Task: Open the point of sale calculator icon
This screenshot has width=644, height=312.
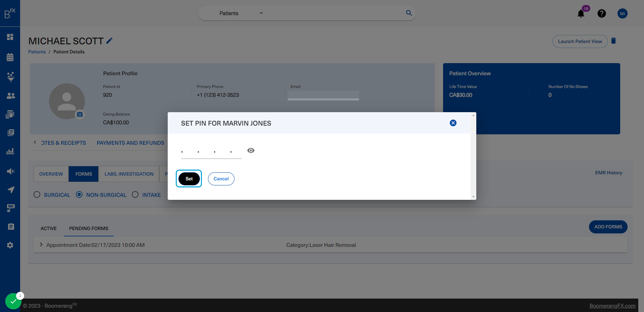Action: (10, 114)
